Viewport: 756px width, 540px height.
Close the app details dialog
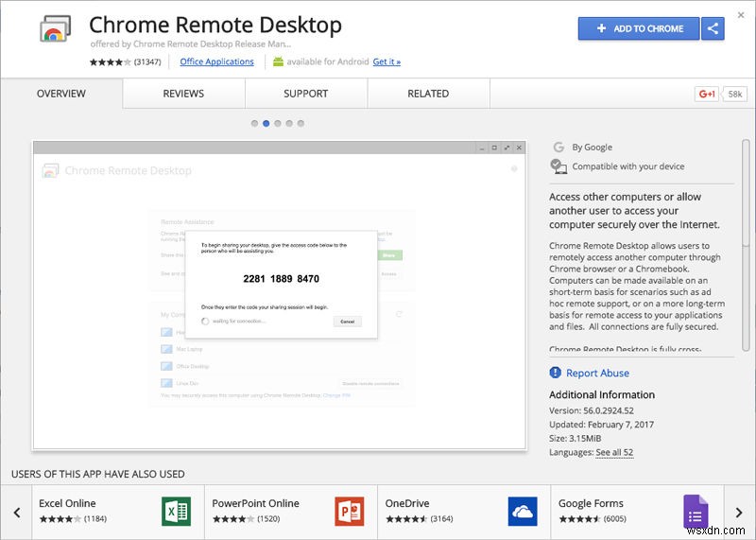741,15
